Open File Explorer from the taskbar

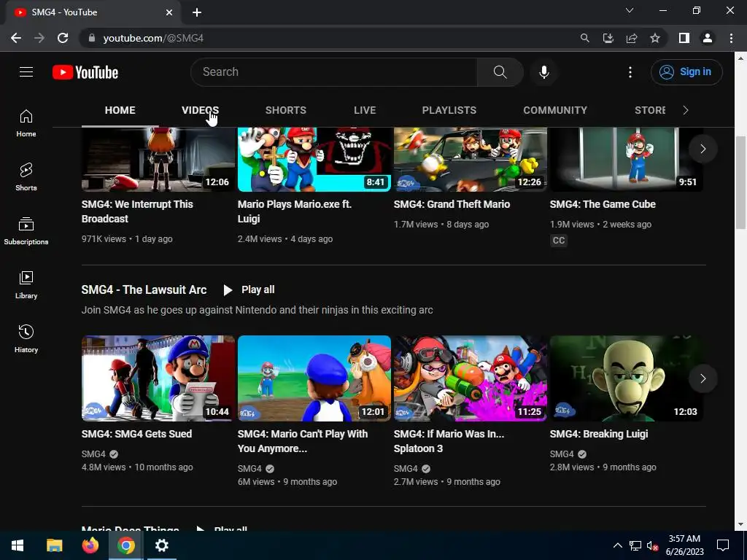click(54, 545)
